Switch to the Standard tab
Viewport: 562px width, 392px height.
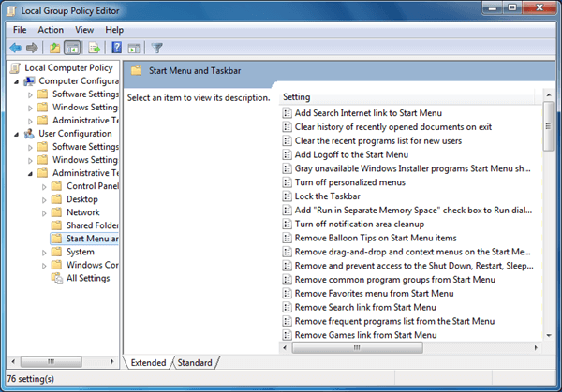[194, 362]
